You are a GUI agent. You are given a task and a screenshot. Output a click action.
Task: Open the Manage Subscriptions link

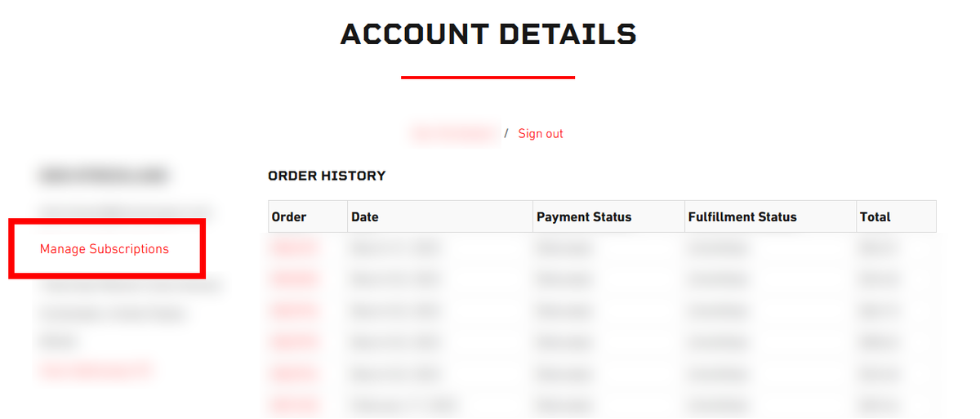[105, 249]
